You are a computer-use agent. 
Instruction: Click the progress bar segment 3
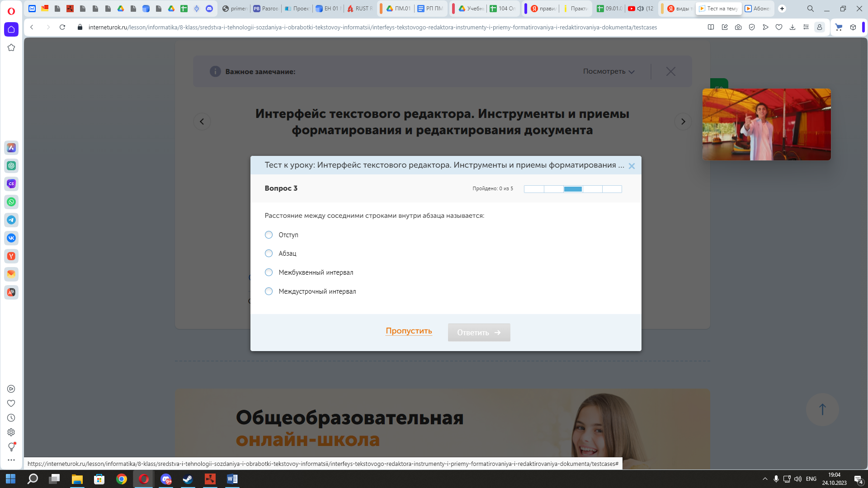click(x=572, y=189)
